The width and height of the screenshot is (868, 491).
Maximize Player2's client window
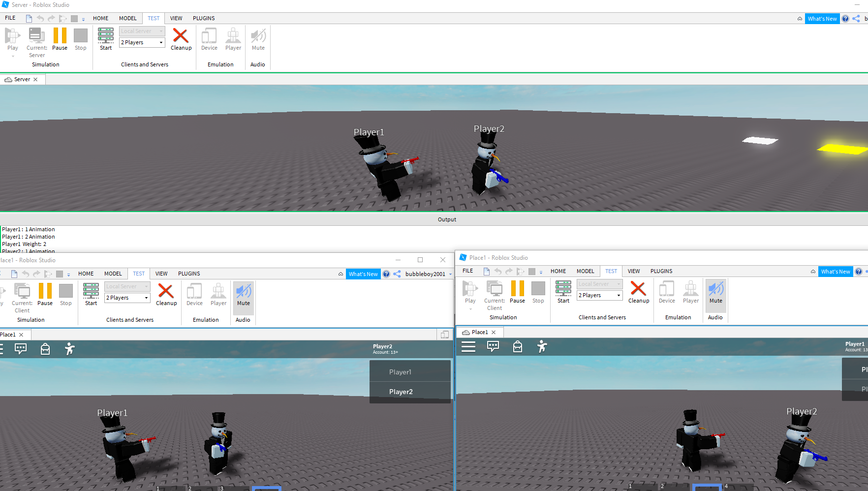point(420,260)
